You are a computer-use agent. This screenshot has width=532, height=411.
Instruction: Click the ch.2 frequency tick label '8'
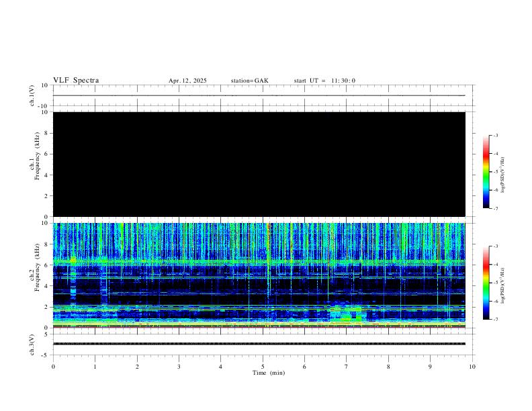[x=47, y=244]
